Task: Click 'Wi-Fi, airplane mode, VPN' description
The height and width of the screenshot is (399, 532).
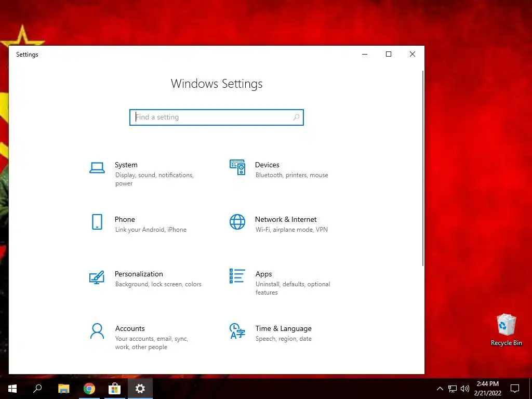Action: coord(291,230)
